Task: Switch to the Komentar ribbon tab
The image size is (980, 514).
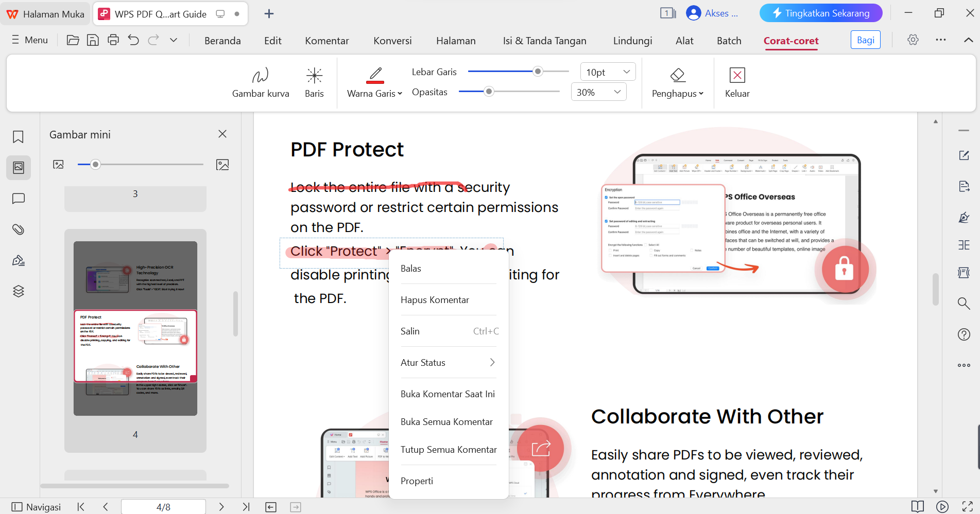Action: [326, 40]
